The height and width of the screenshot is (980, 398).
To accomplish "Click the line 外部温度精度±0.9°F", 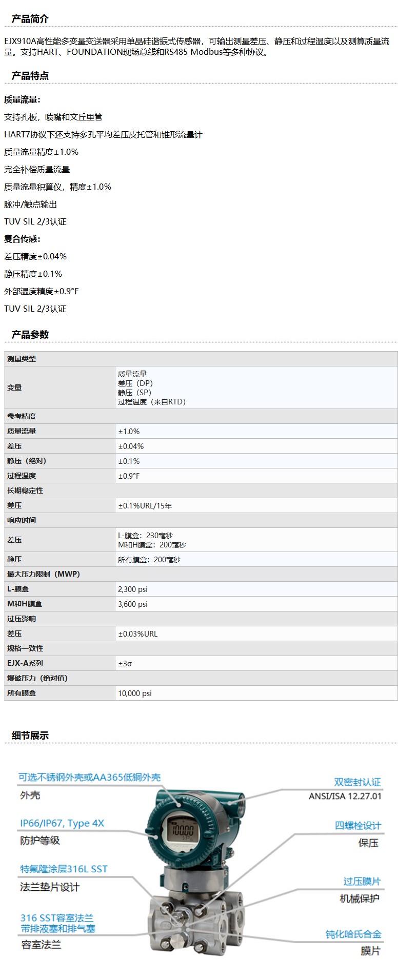I will click(x=42, y=291).
